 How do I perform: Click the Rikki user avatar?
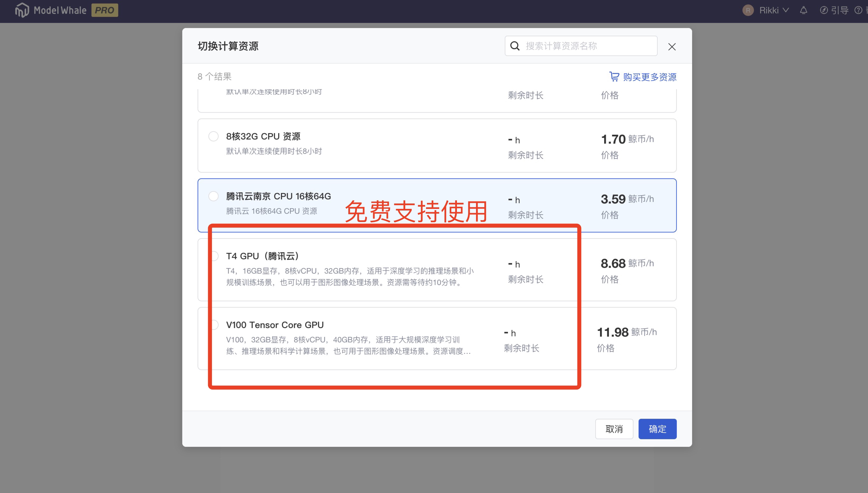tap(748, 10)
